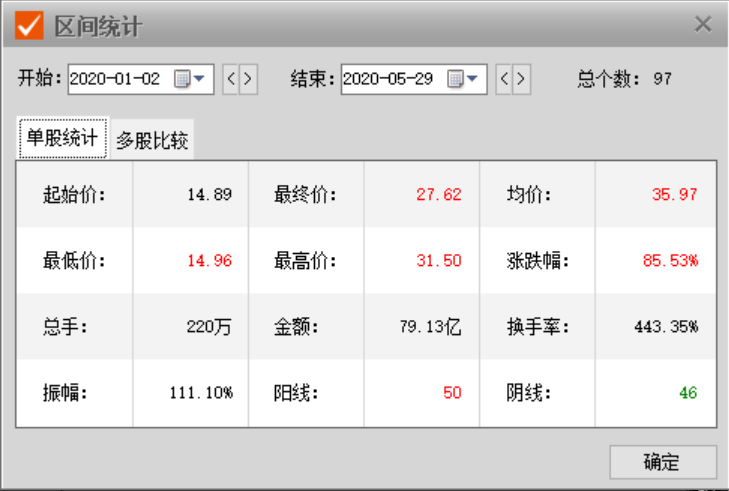Click the orange checkmark app logo
The height and width of the screenshot is (491, 729).
coord(29,25)
